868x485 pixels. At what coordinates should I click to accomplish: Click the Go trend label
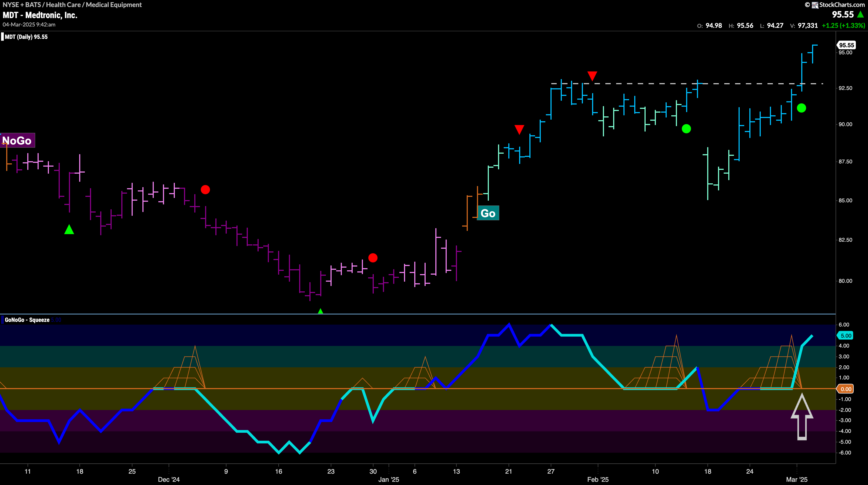tap(488, 213)
